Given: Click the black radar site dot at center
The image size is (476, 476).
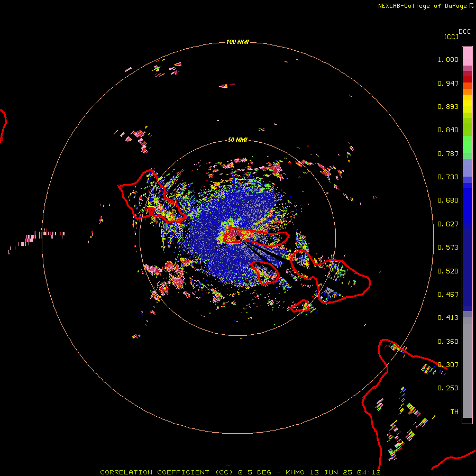Looking at the screenshot, I should 238,237.
